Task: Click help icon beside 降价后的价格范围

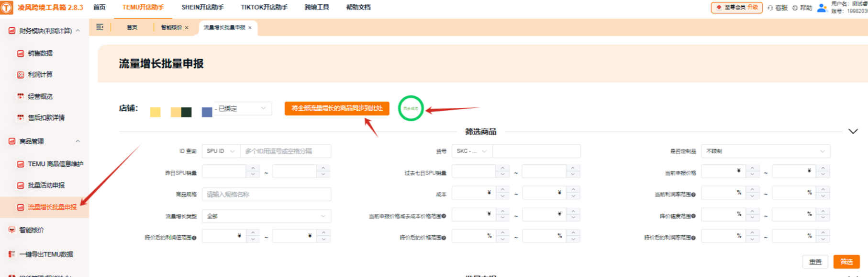Action: [444, 237]
